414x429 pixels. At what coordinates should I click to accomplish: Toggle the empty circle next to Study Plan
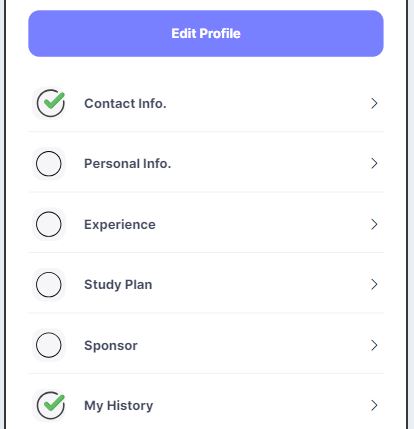[x=49, y=284]
